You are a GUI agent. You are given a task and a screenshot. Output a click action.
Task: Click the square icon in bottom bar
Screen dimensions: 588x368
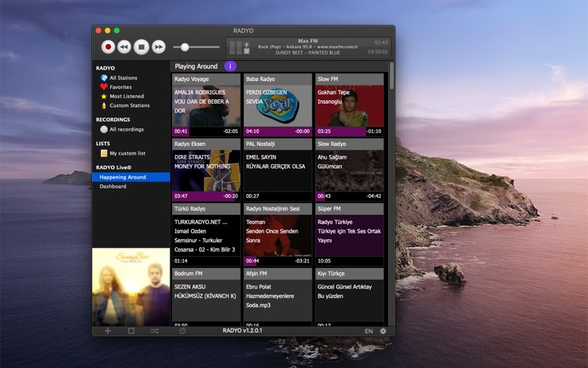131,330
